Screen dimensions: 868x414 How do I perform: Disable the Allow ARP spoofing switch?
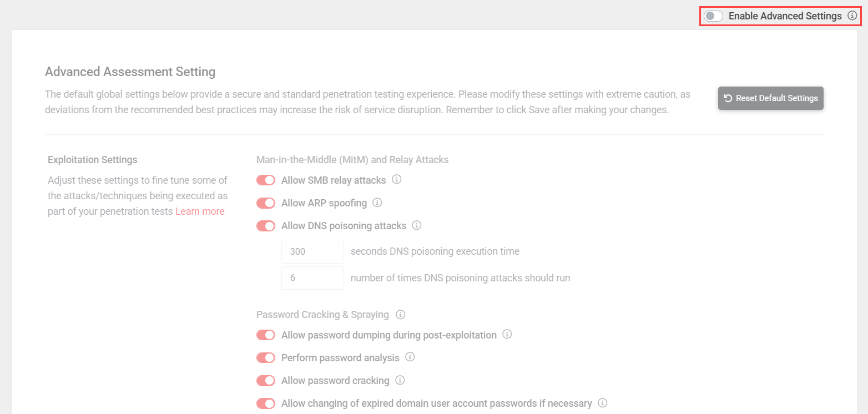[266, 203]
